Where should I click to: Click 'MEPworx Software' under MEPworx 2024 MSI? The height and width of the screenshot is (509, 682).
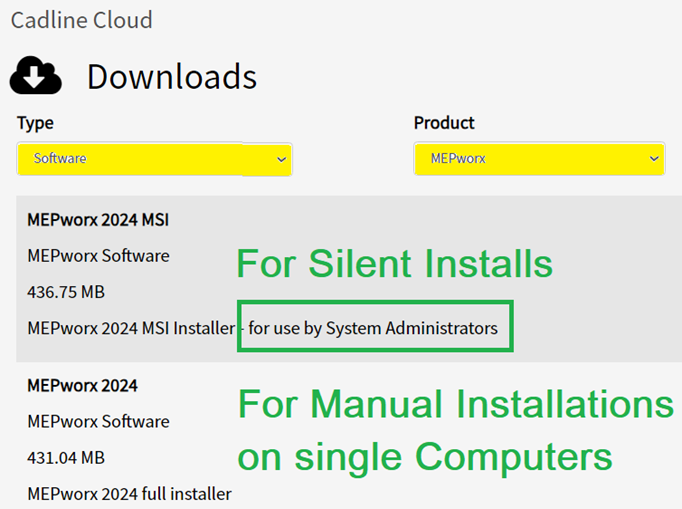click(98, 256)
